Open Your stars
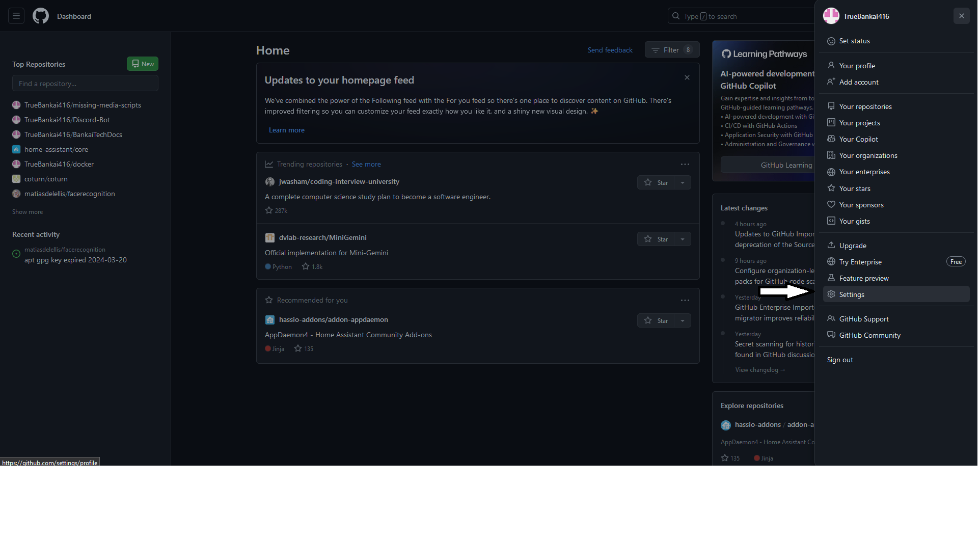This screenshot has width=980, height=540. click(896, 188)
